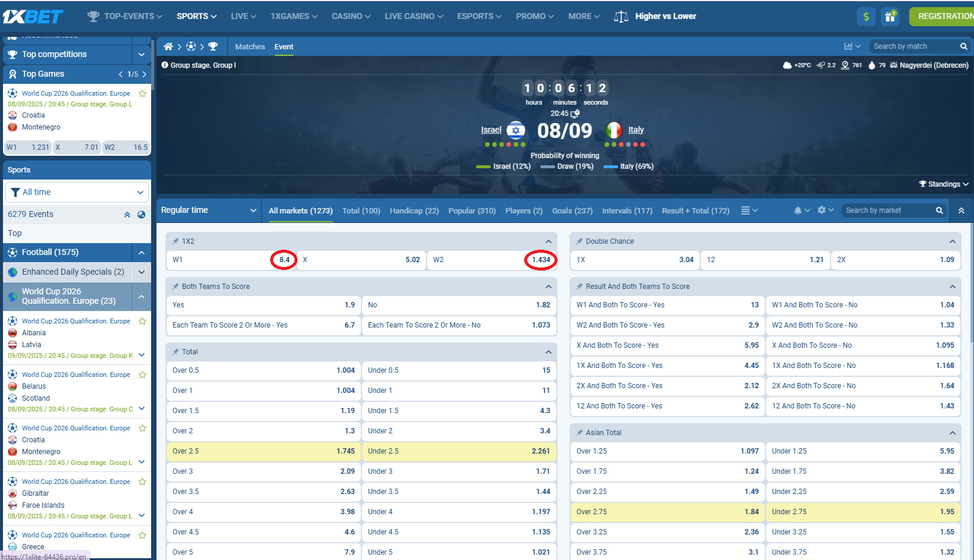Click the calendar icon beside 20:45

point(575,114)
